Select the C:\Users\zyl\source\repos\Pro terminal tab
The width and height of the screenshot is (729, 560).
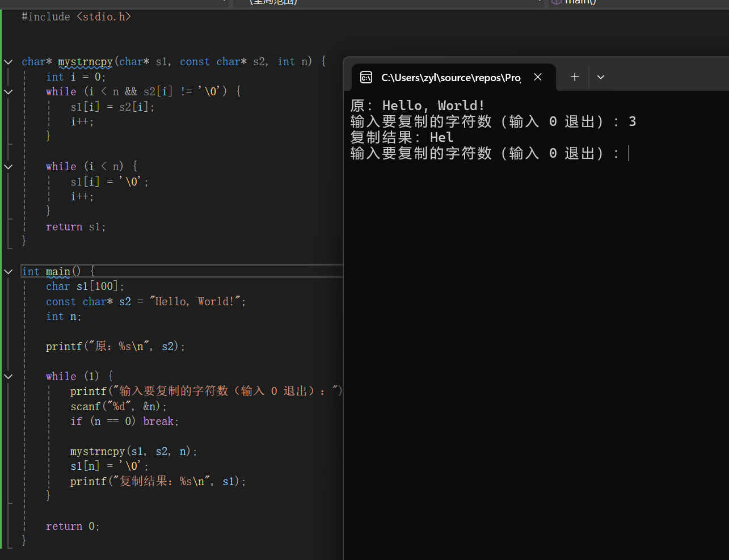pyautogui.click(x=454, y=77)
